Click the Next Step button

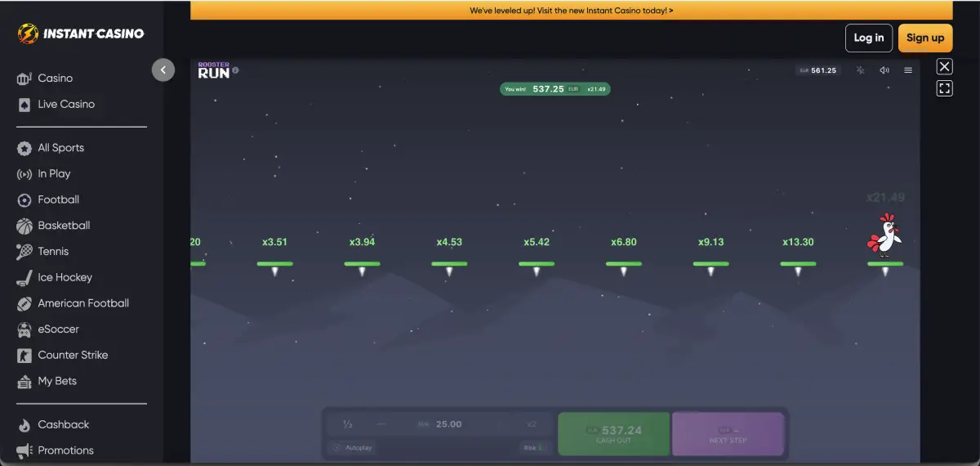[x=728, y=434]
